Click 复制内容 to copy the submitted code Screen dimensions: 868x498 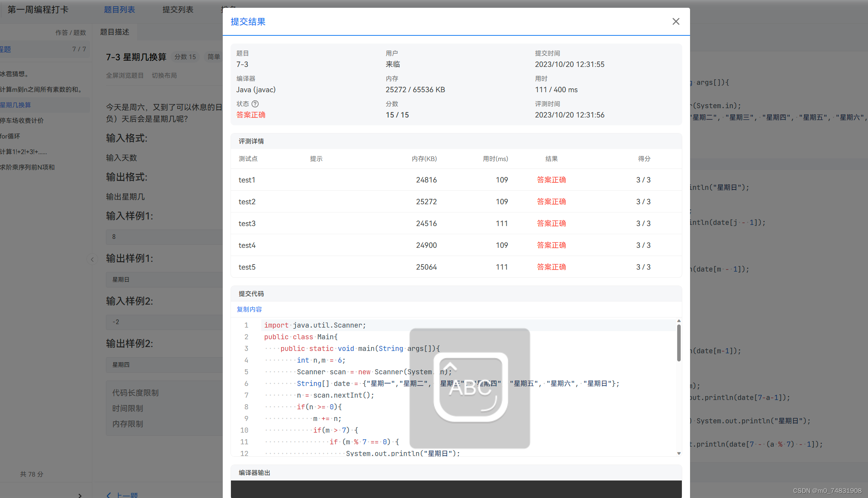pos(249,309)
